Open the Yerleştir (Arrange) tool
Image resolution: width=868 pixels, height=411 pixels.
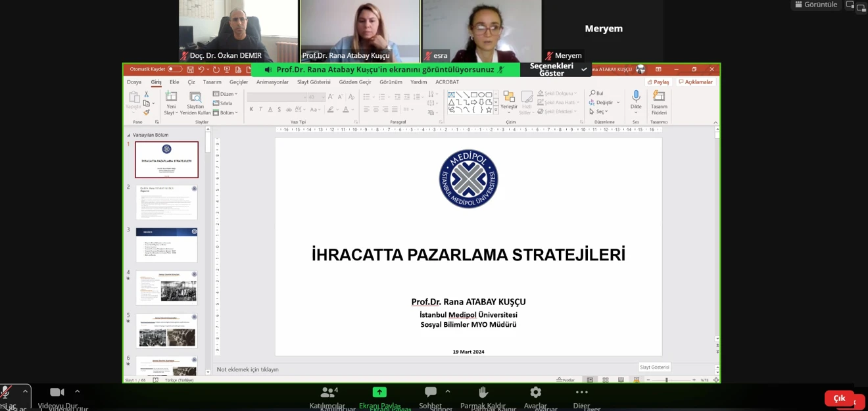tap(508, 100)
